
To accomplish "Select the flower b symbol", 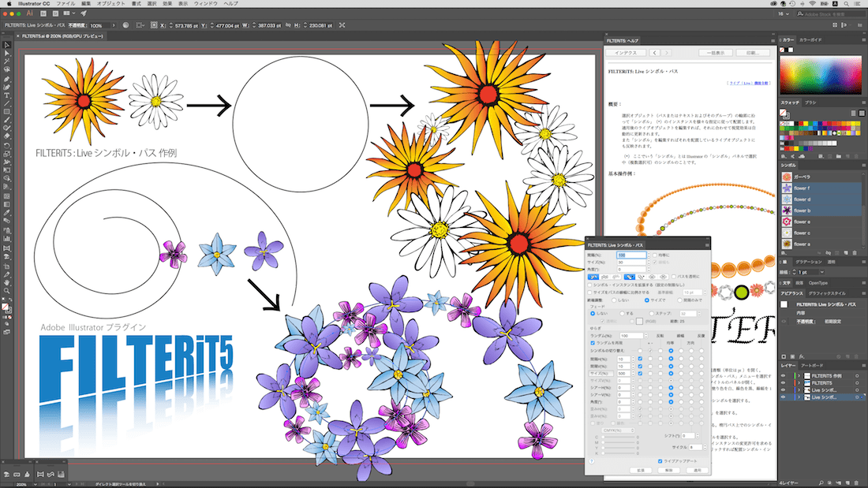I will click(x=821, y=210).
